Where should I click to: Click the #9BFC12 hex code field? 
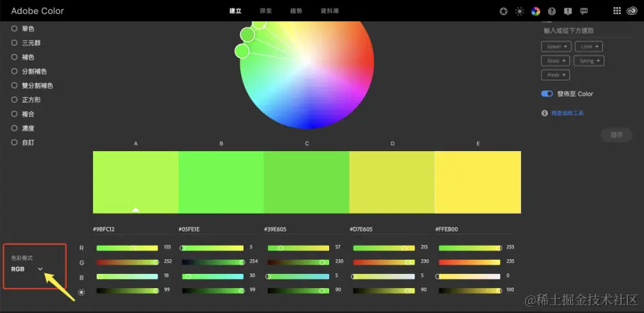[132, 229]
